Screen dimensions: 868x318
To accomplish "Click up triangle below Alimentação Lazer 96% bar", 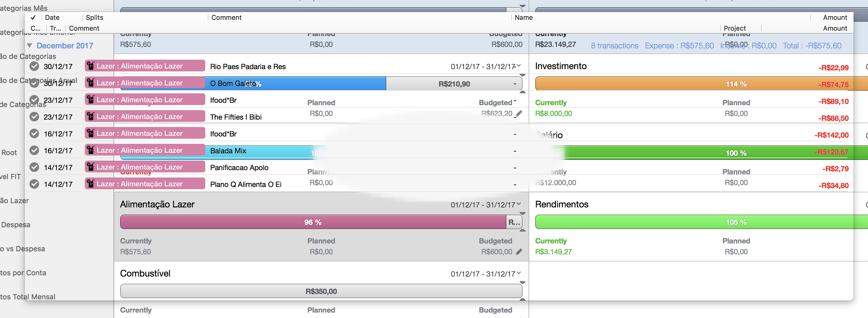I will tap(522, 230).
